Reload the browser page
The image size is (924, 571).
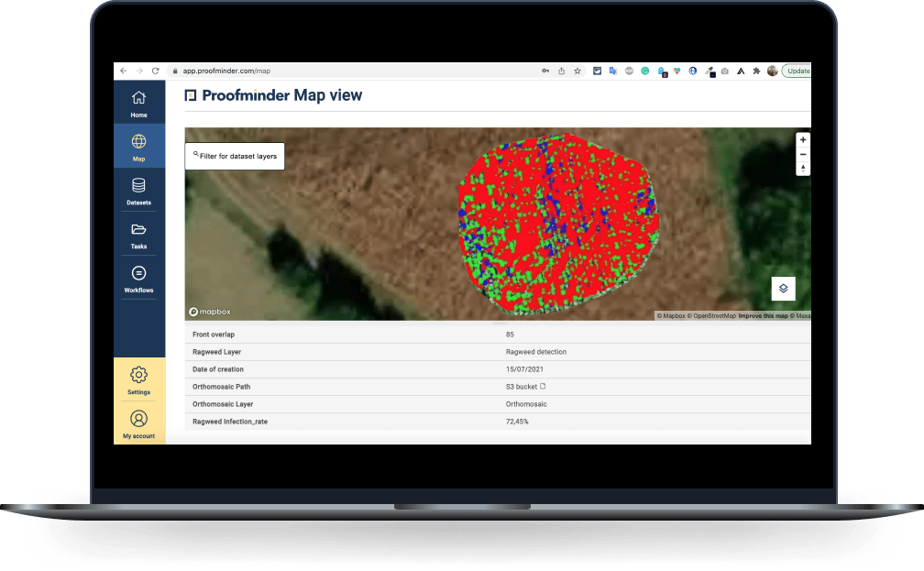click(156, 71)
